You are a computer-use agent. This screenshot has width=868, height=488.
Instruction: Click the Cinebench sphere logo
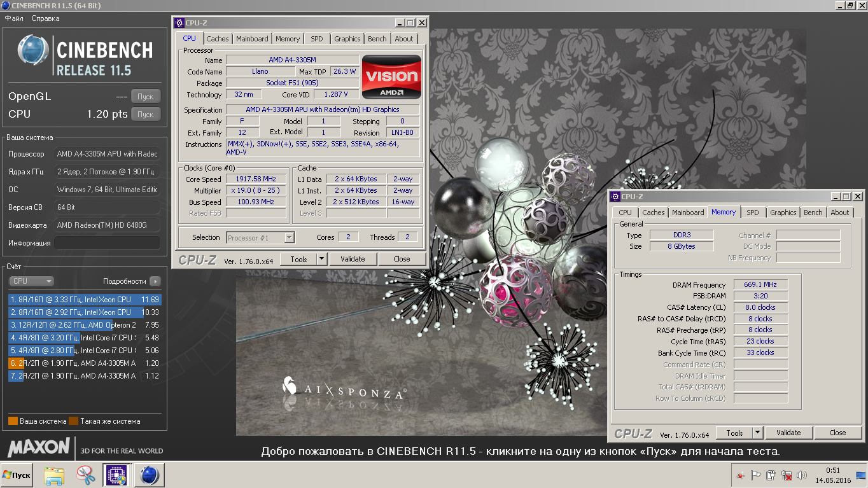click(x=33, y=50)
